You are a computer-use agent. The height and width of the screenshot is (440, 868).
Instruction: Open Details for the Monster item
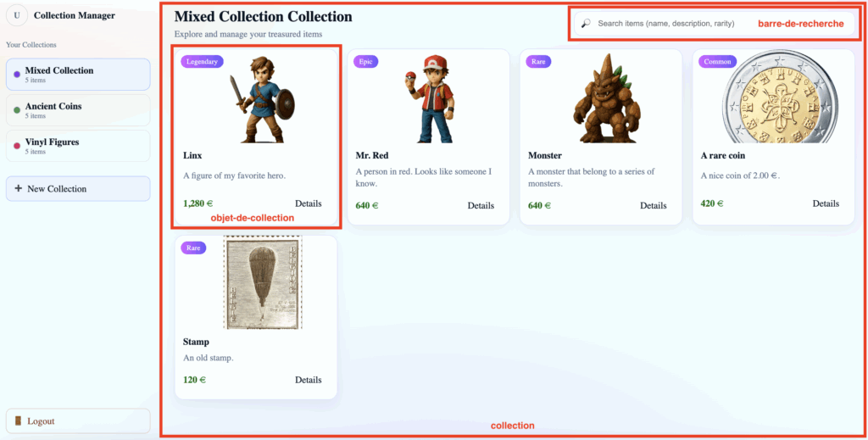click(x=653, y=205)
